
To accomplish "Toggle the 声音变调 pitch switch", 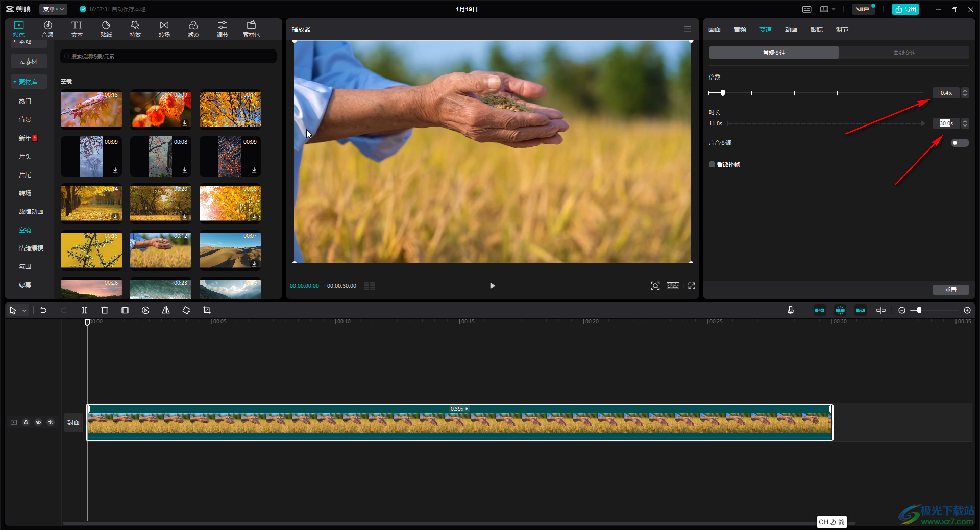I will [960, 143].
